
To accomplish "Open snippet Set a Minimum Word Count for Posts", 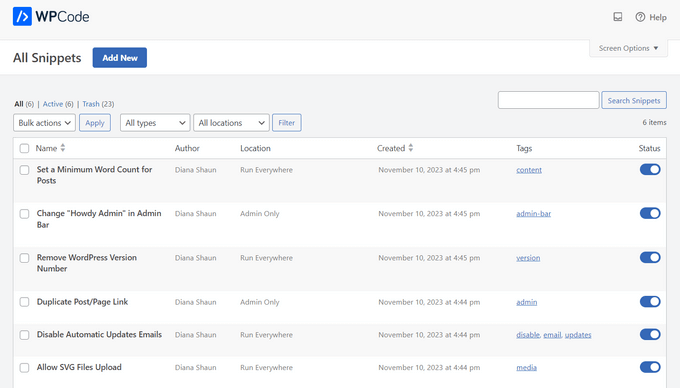I will (x=94, y=175).
